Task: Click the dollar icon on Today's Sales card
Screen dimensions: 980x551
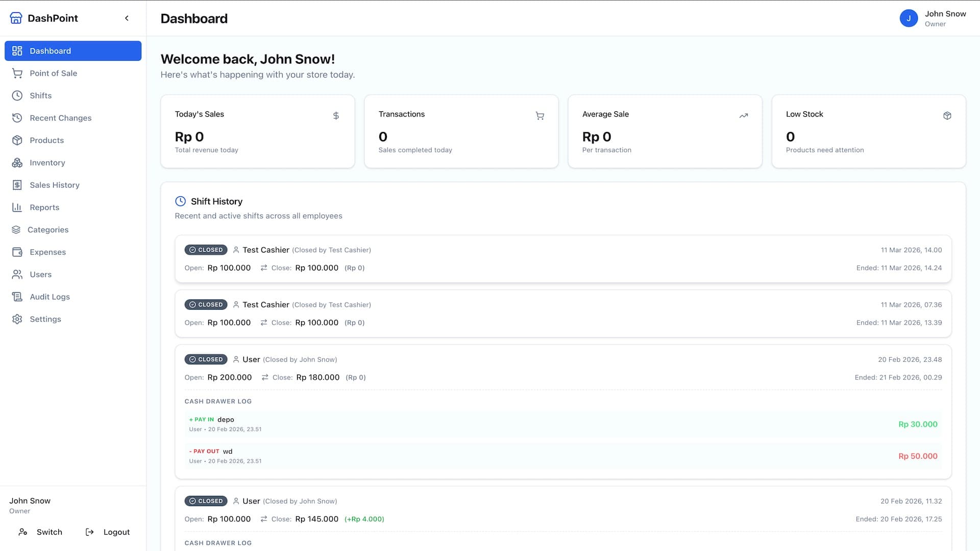Action: [x=336, y=116]
